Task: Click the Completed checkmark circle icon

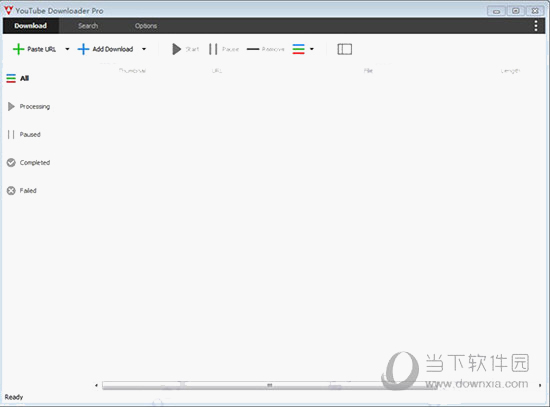Action: click(x=11, y=162)
